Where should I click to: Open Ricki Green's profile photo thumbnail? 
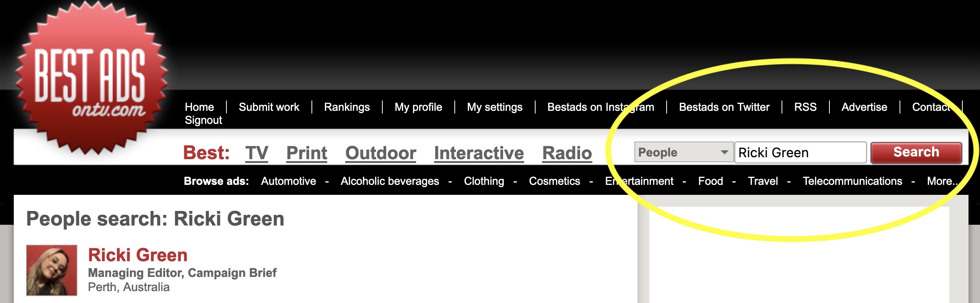coord(52,270)
